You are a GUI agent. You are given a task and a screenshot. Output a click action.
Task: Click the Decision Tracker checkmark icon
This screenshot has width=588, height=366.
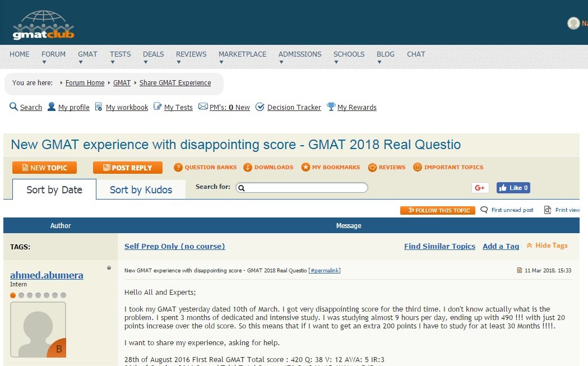pos(260,107)
